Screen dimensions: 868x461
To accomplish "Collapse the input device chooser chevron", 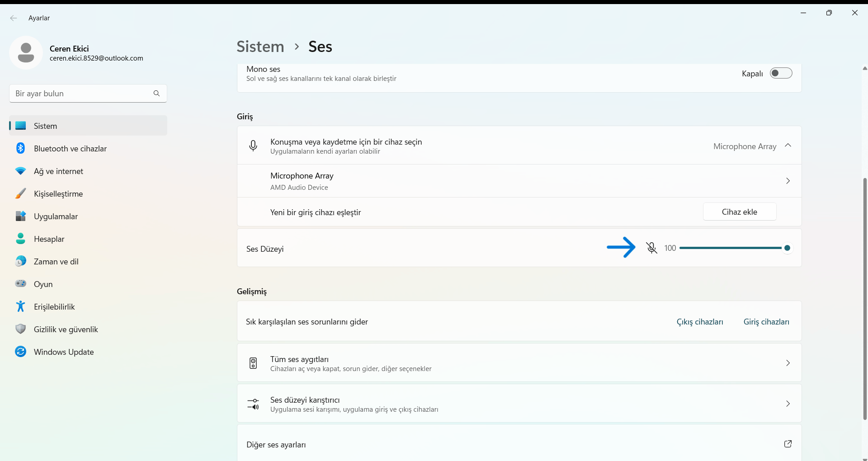I will (x=788, y=146).
